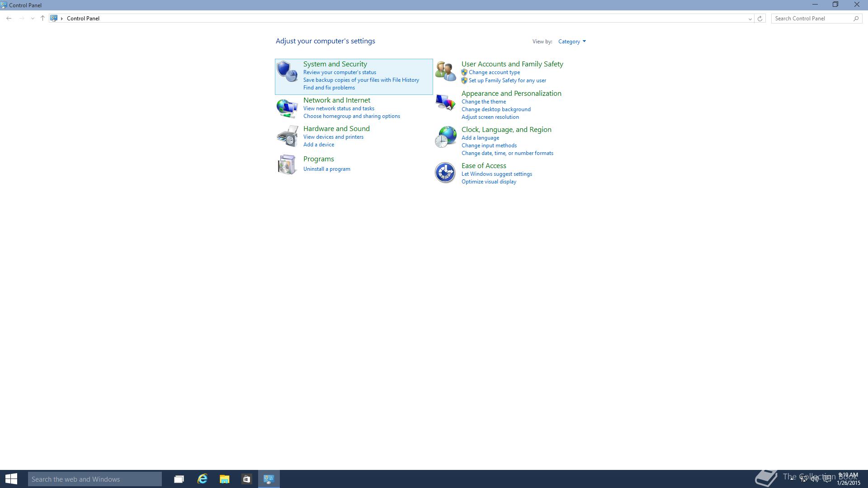Viewport: 868px width, 488px height.
Task: Open Appearance and Personalization category
Action: (x=511, y=94)
